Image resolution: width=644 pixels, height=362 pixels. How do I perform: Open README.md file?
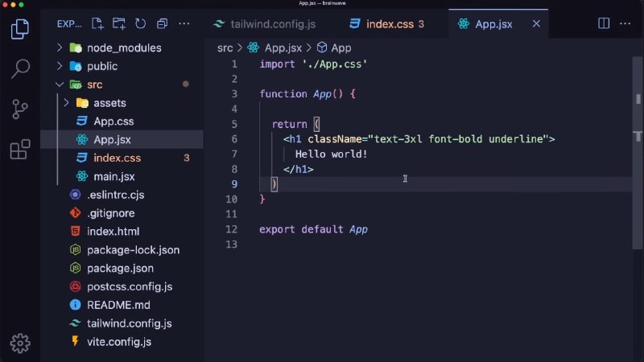(x=122, y=305)
